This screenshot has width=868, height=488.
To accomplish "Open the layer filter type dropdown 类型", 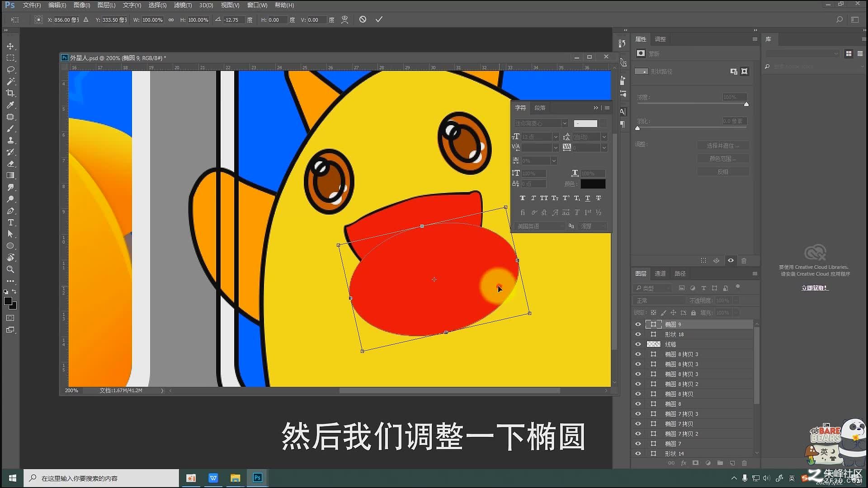I will 653,288.
